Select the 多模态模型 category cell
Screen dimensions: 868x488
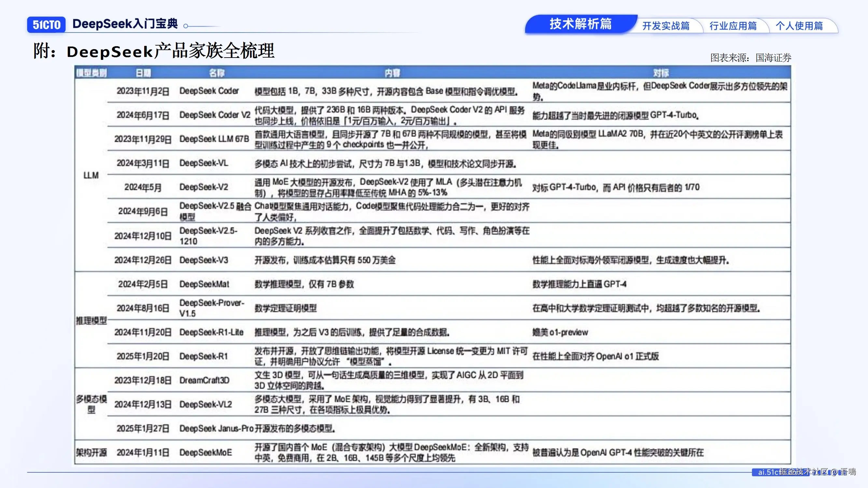click(x=91, y=404)
